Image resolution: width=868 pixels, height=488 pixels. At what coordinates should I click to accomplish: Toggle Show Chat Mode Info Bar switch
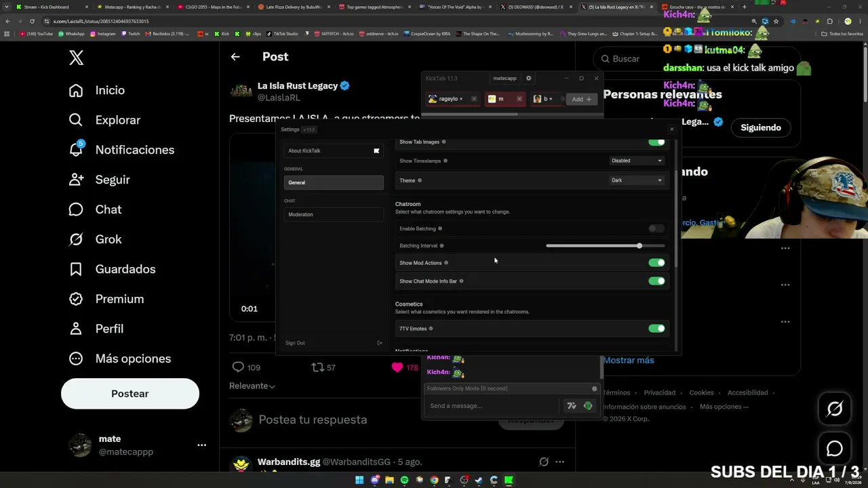tap(656, 281)
